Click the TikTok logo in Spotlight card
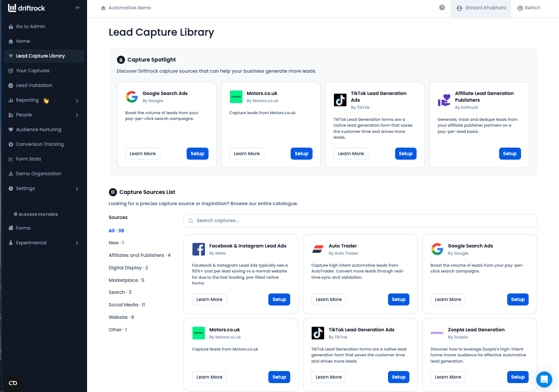 click(340, 100)
